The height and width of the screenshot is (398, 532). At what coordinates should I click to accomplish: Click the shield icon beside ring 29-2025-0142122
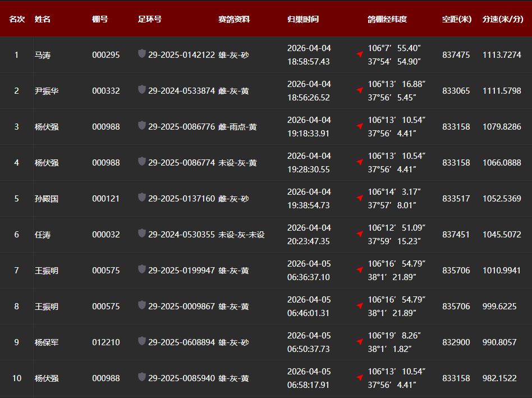[142, 53]
